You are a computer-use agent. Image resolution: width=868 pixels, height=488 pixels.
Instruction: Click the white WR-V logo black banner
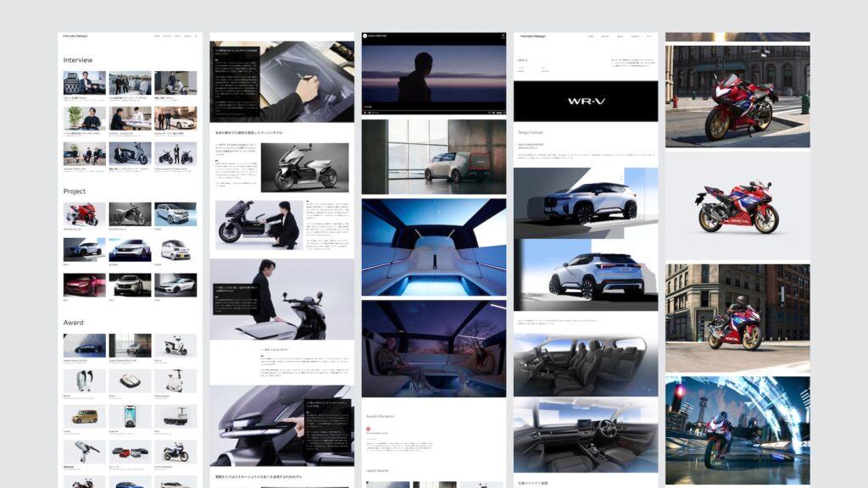[x=585, y=101]
